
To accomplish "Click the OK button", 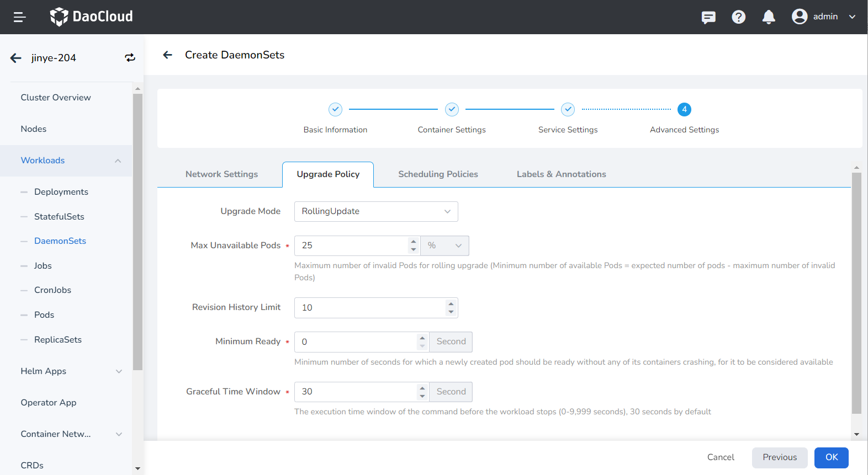I will [x=831, y=457].
